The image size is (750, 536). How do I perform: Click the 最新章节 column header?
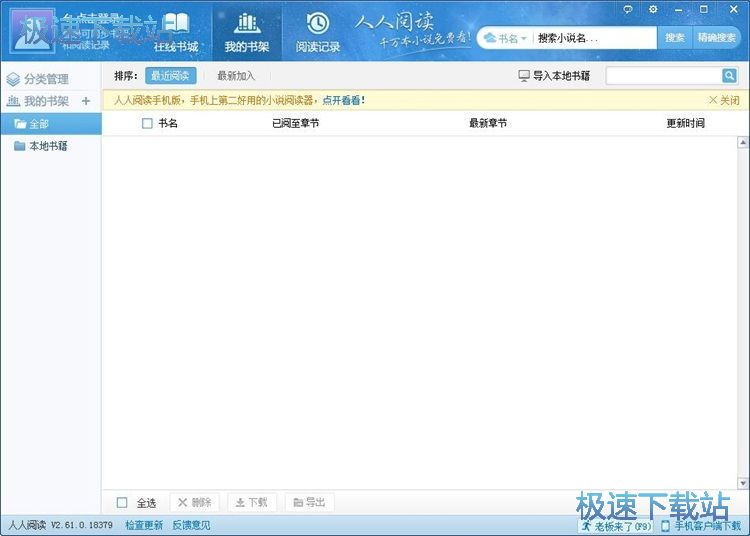pos(488,123)
